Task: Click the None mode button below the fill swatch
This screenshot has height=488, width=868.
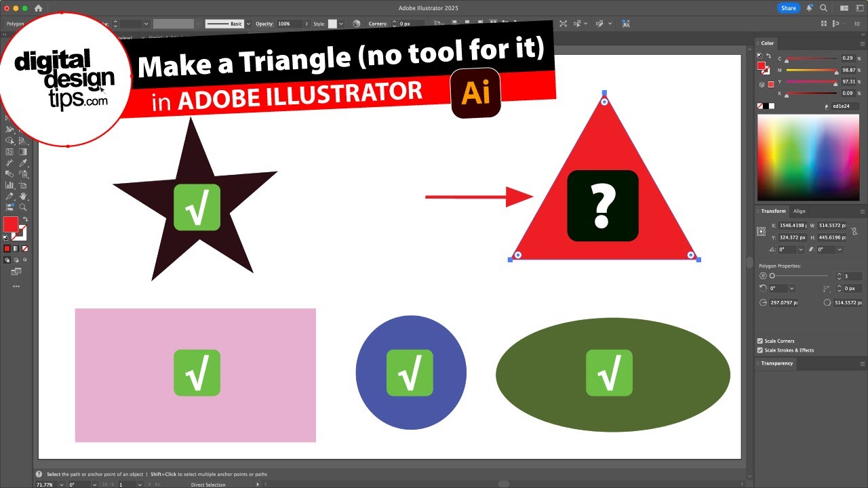Action: (x=25, y=248)
